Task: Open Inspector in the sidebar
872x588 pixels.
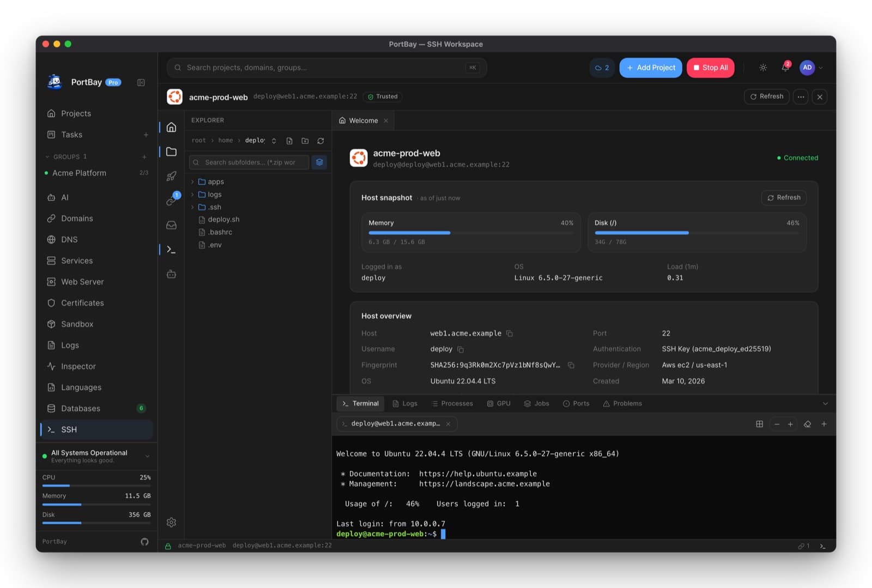Action: [97, 366]
